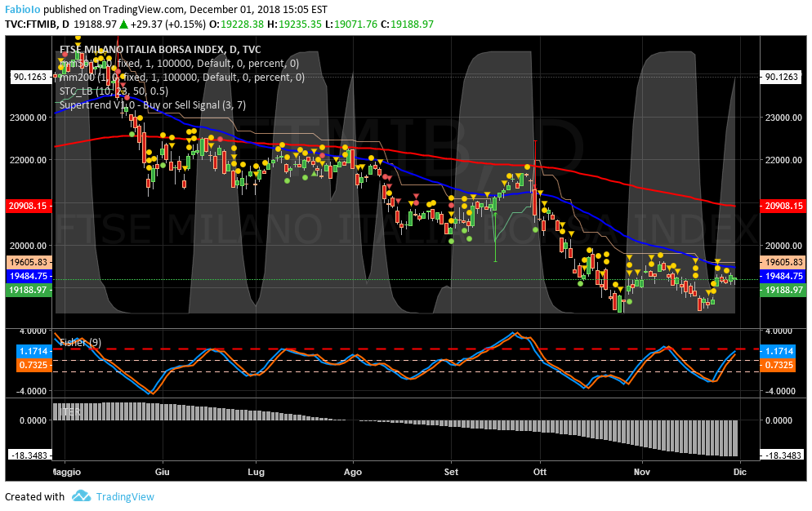
Task: Click the right 4.0000 Fisher axis label
Action: tap(779, 331)
